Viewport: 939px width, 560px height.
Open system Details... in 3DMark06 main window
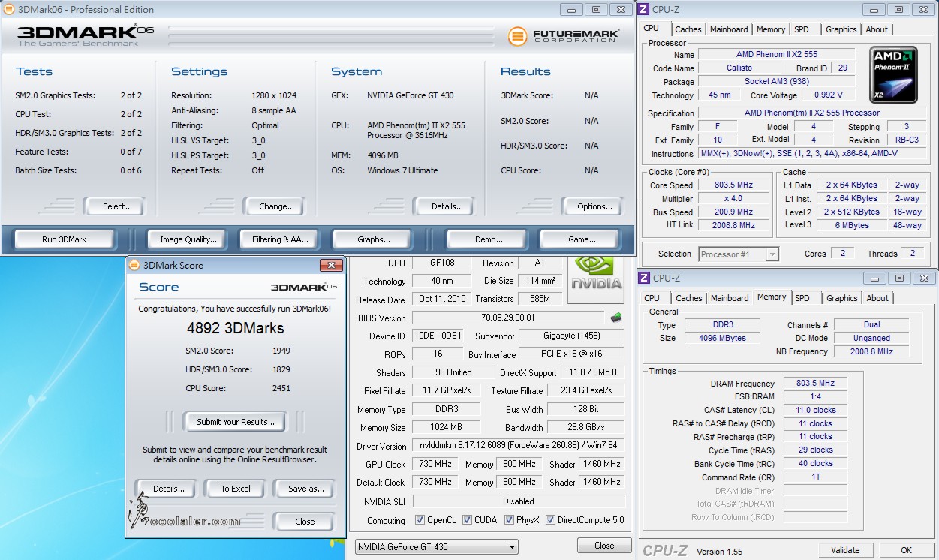click(443, 206)
